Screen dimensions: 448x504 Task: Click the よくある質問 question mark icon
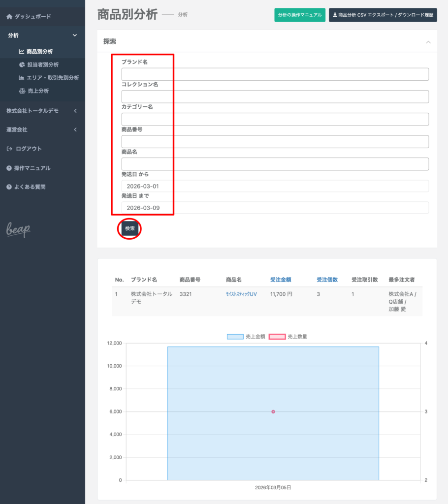9,187
